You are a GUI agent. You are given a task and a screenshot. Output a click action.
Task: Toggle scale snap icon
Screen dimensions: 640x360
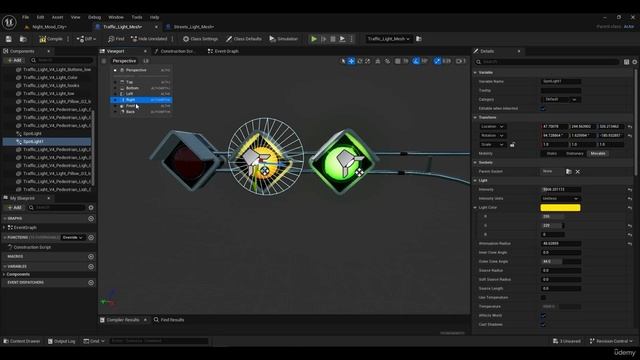(x=437, y=61)
